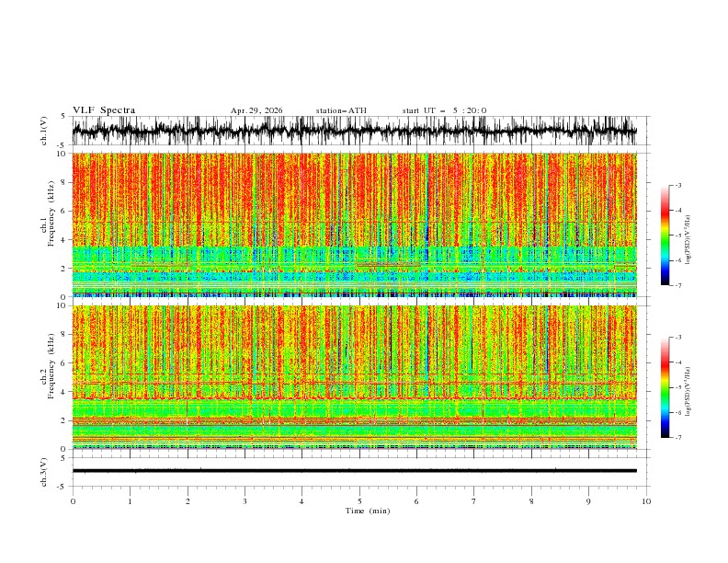This screenshot has height=563, width=728.
Task: Click the ch.3(V) axis label
Action: coord(44,472)
